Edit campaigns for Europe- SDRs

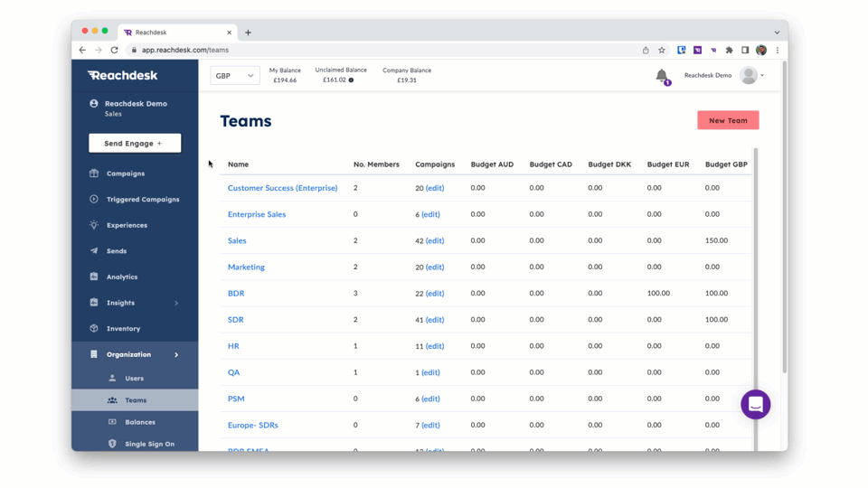430,425
